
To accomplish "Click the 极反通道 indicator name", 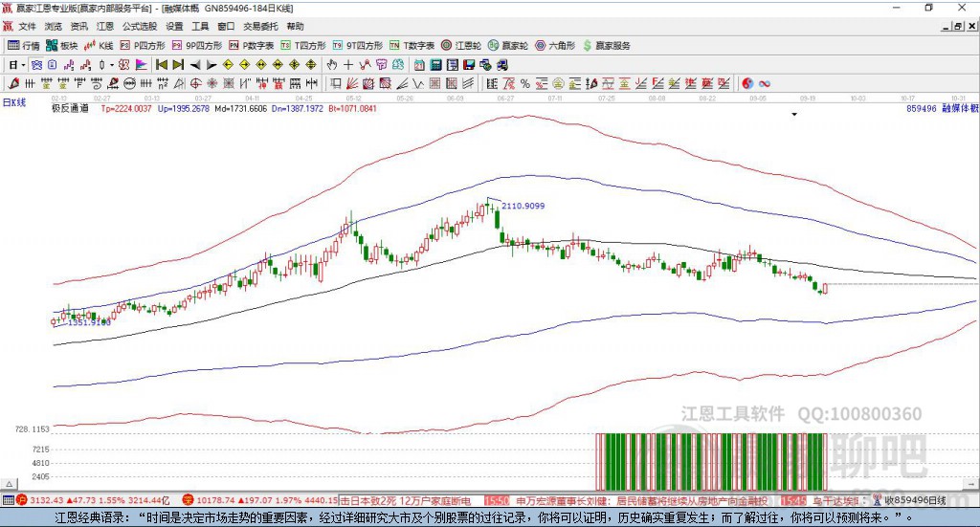I will pos(70,109).
